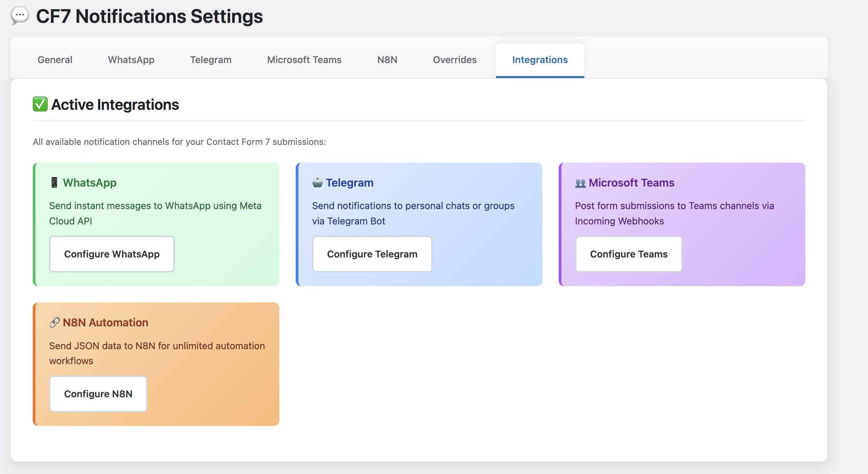Select the Microsoft Teams tab

click(304, 60)
